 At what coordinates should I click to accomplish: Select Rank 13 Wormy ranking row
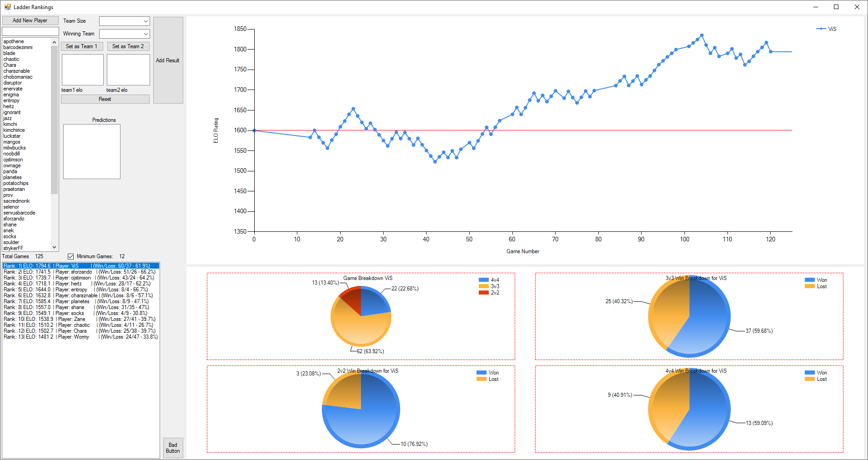(81, 337)
